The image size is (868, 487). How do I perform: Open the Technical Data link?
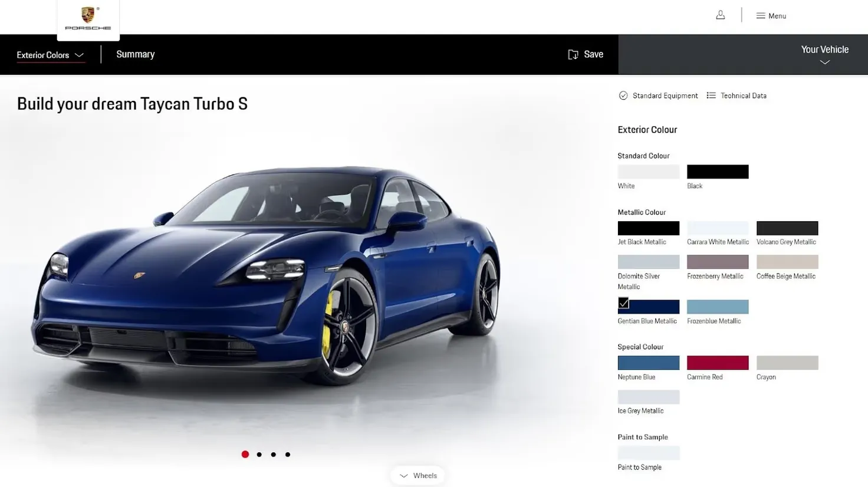pos(743,96)
